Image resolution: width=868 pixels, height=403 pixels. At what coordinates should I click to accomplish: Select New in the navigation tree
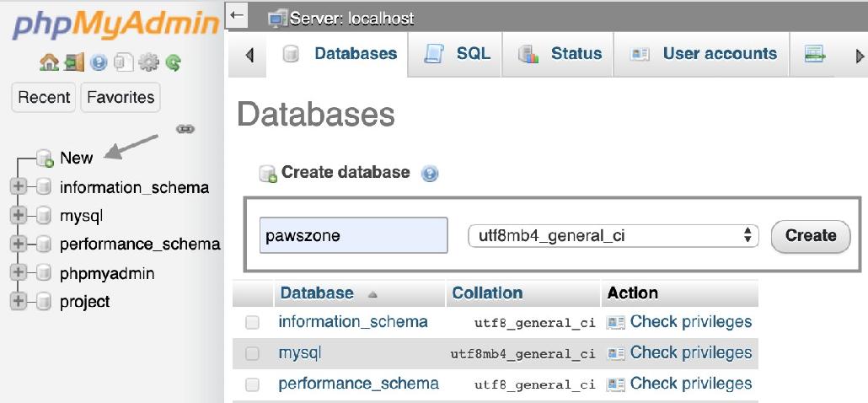(x=77, y=159)
